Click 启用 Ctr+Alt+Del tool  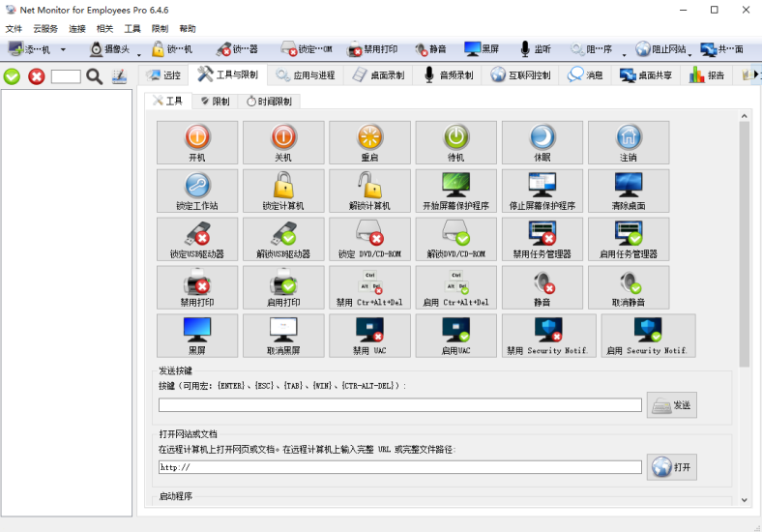(455, 287)
